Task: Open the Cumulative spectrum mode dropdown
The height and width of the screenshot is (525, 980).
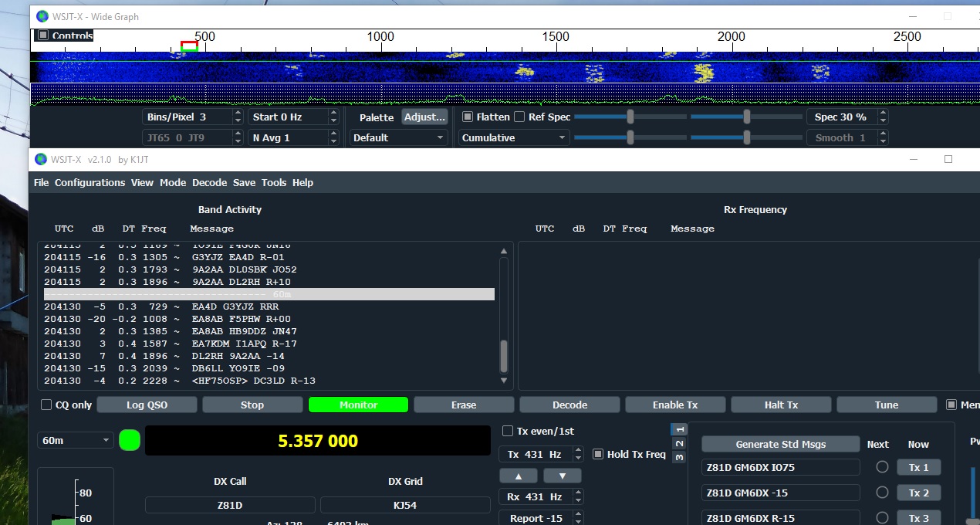Action: coord(514,137)
